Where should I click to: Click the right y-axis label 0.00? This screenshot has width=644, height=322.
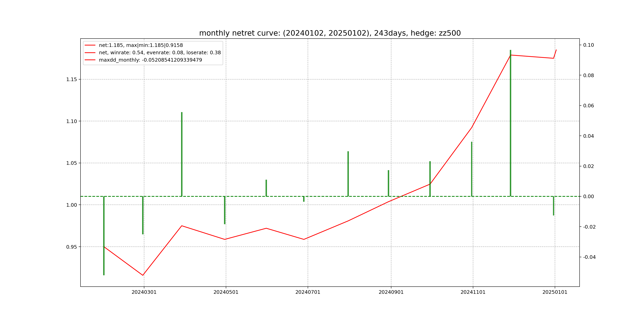[589, 197]
